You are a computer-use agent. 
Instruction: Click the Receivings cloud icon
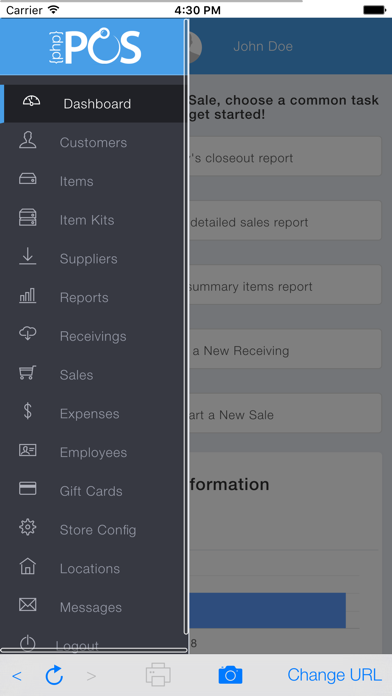pos(28,333)
